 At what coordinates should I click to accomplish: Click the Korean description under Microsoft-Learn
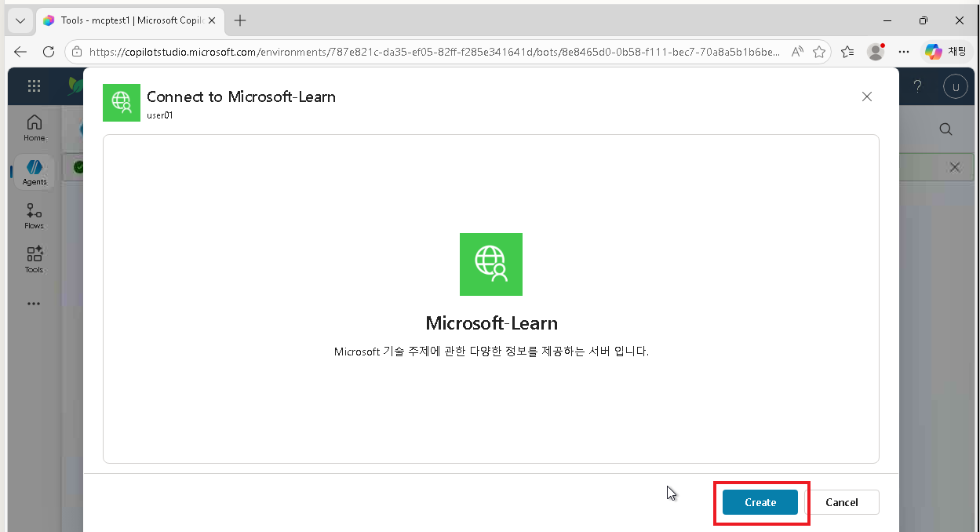(x=491, y=352)
